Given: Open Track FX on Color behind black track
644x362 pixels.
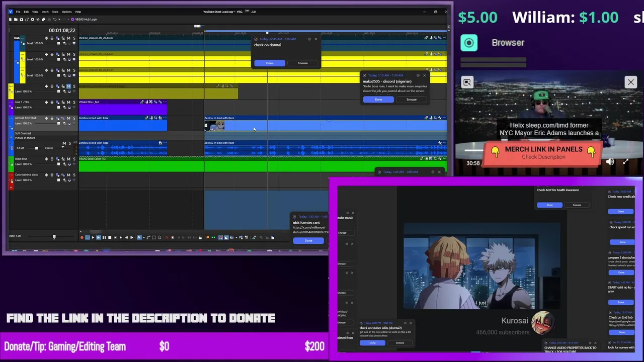Looking at the screenshot, I should coord(63,175).
